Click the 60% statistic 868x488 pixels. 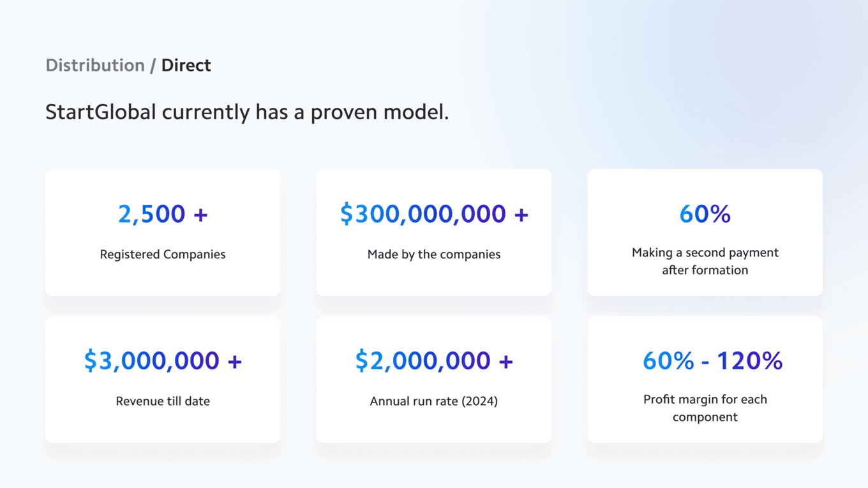(705, 214)
